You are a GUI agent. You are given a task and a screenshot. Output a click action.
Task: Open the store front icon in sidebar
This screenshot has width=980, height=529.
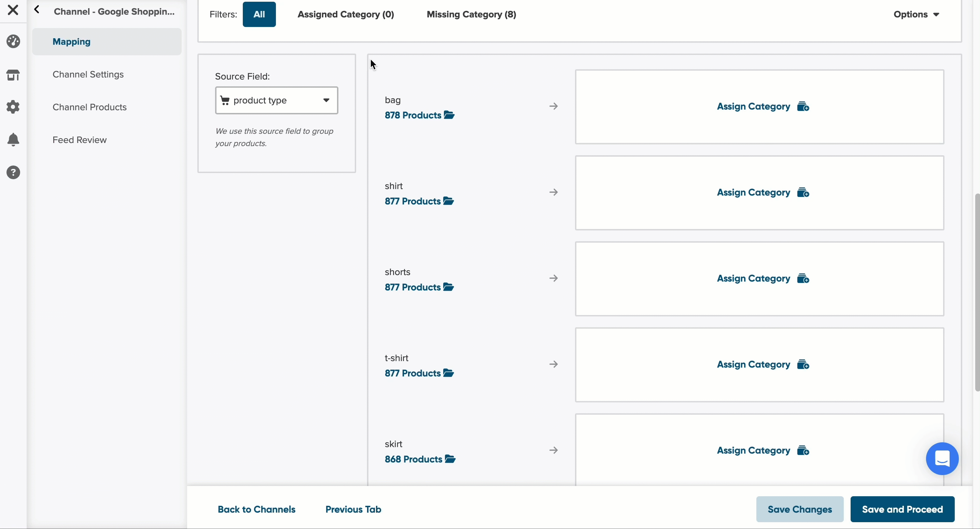[13, 74]
